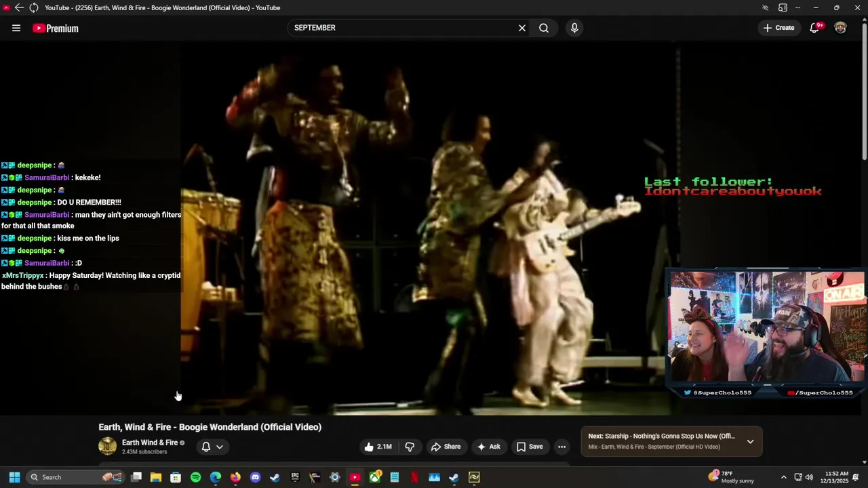Start voice search with microphone
Screen dimensions: 868x488
(574, 28)
